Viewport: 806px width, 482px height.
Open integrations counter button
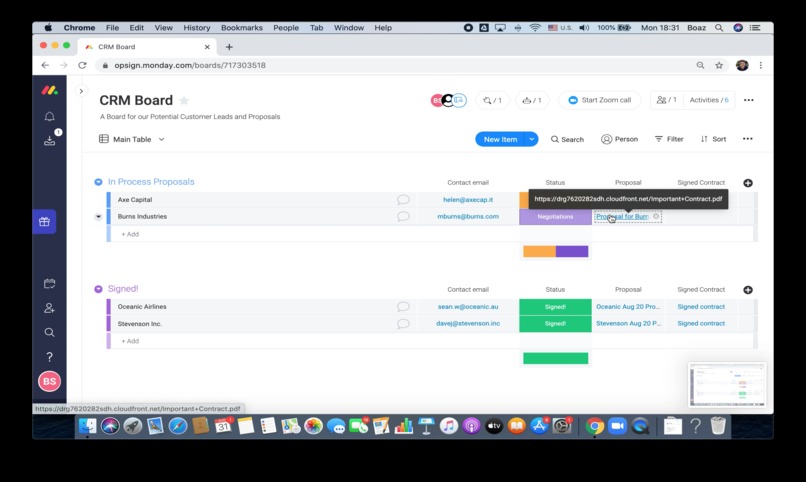click(x=492, y=100)
